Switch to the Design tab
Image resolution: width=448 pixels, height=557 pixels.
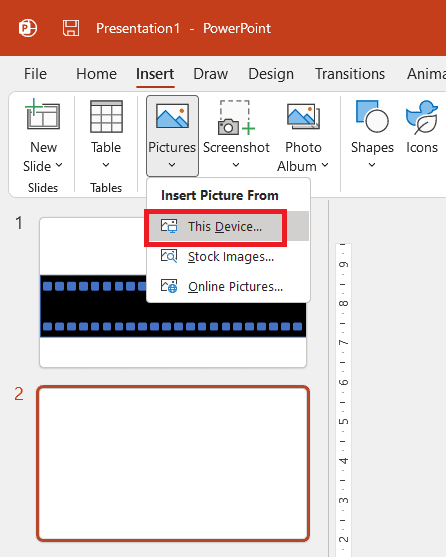(x=271, y=74)
